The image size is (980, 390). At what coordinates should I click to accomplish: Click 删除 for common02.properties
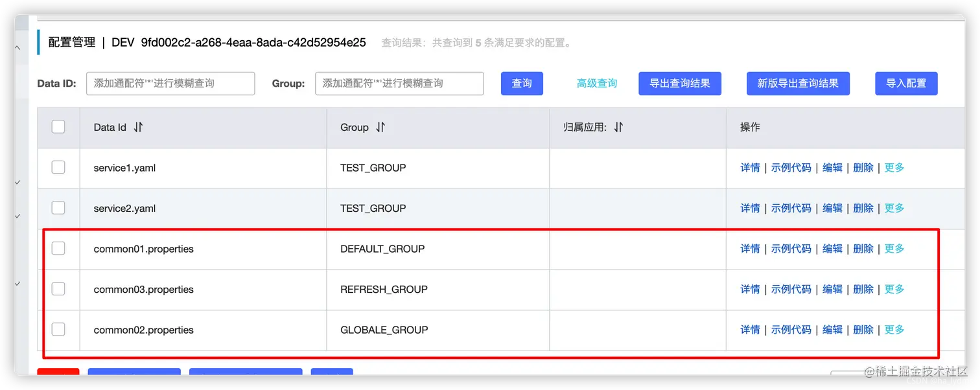coord(863,330)
